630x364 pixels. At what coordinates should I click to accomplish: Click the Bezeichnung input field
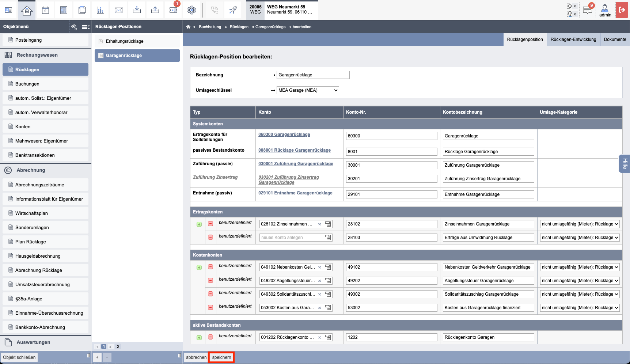(313, 75)
